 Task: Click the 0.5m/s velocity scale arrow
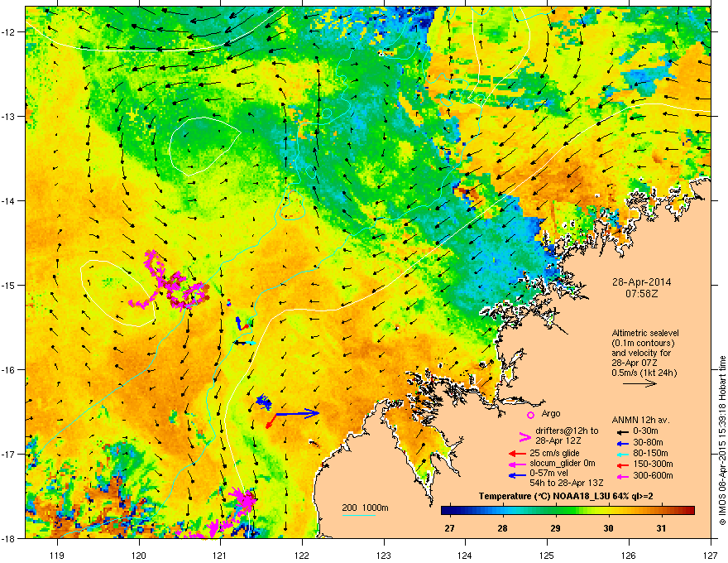pos(639,383)
